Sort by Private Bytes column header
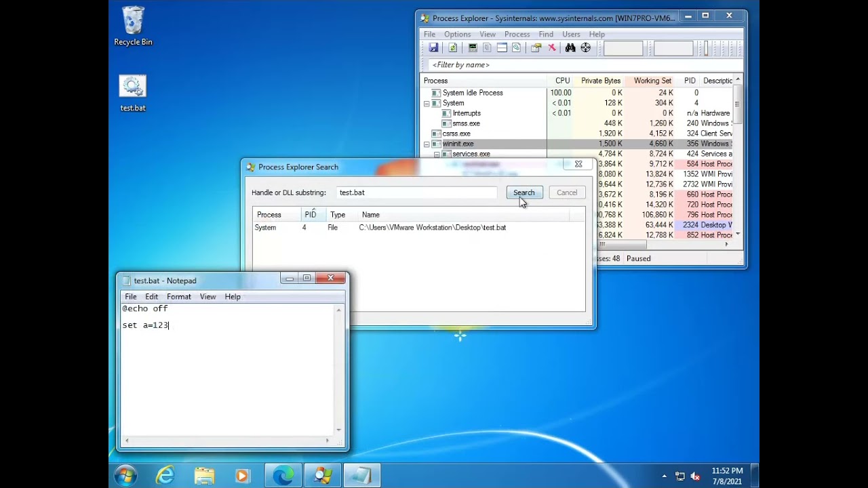Viewport: 868px width, 488px height. [598, 81]
